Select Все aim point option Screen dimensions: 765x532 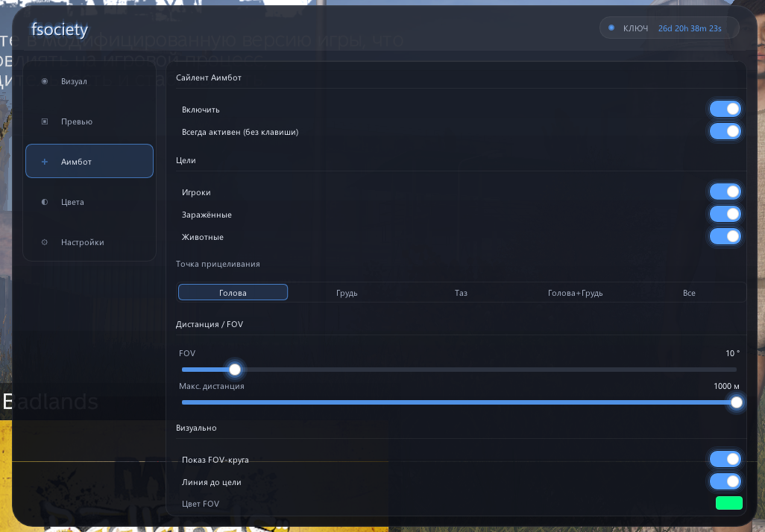689,293
